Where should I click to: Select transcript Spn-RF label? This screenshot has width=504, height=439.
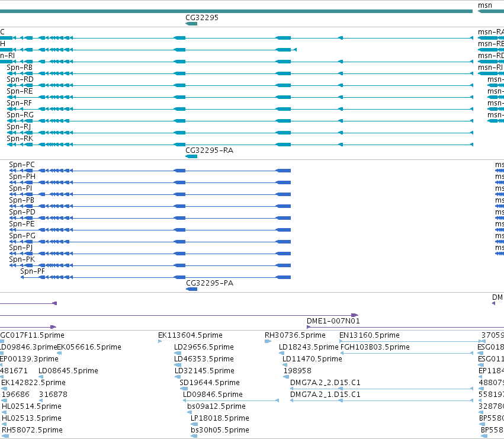click(x=20, y=103)
